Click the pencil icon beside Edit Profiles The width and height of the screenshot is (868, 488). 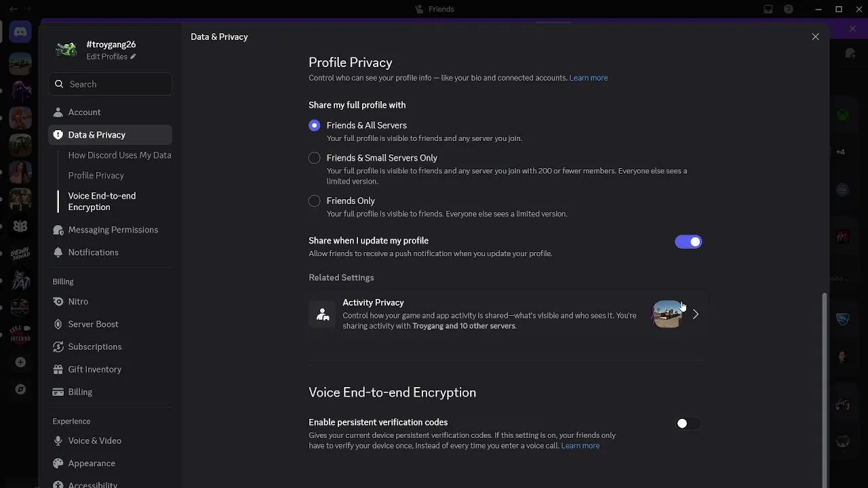(133, 57)
